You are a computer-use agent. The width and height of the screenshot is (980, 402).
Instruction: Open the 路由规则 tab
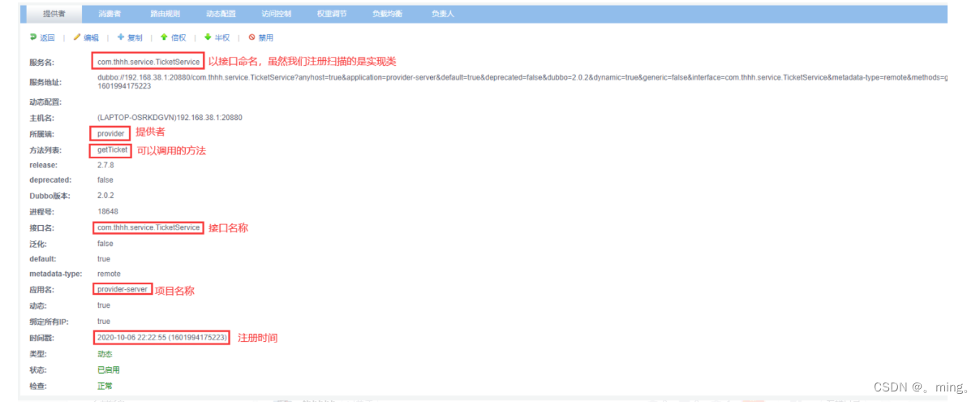[165, 14]
